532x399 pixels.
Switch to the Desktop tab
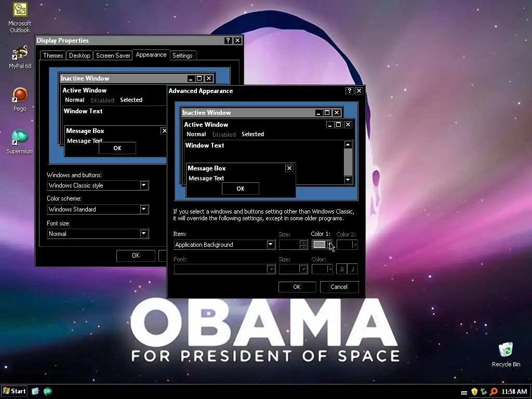point(79,55)
